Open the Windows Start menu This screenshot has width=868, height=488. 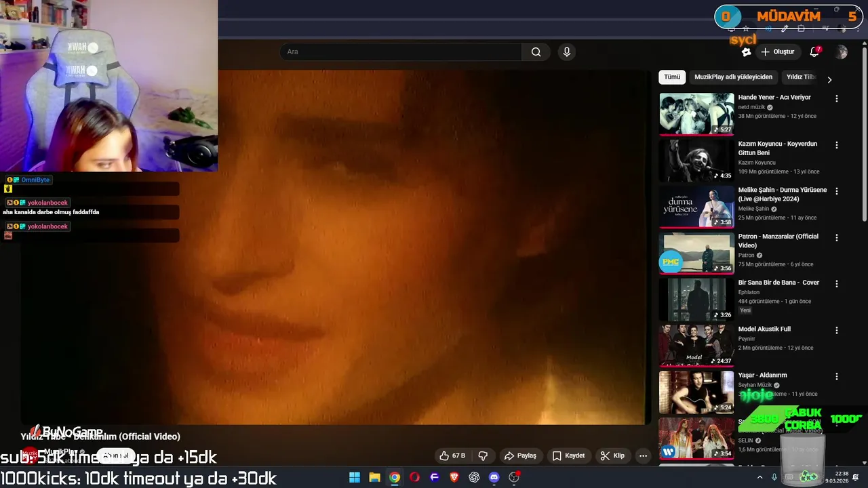[x=355, y=477]
